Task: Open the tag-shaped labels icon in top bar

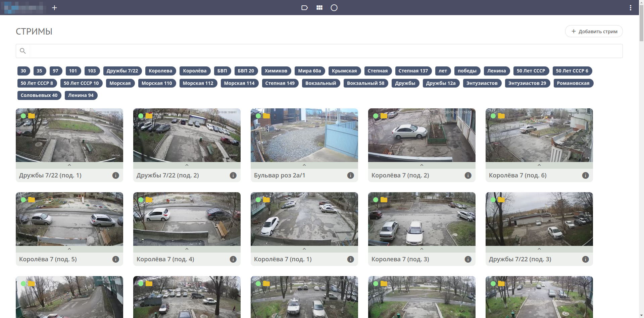Action: tap(304, 8)
